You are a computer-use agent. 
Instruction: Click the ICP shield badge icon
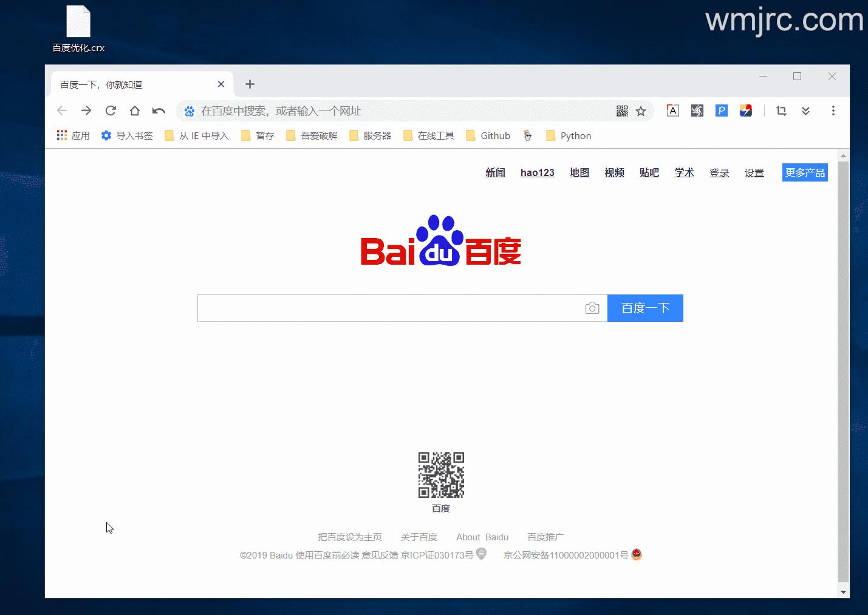(x=481, y=554)
